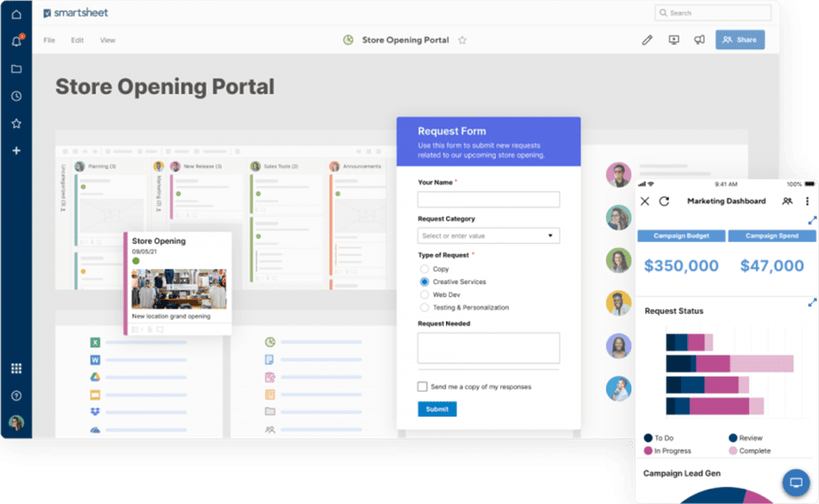Click the Present screen icon in toolbar
Image resolution: width=819 pixels, height=504 pixels.
[x=674, y=39]
